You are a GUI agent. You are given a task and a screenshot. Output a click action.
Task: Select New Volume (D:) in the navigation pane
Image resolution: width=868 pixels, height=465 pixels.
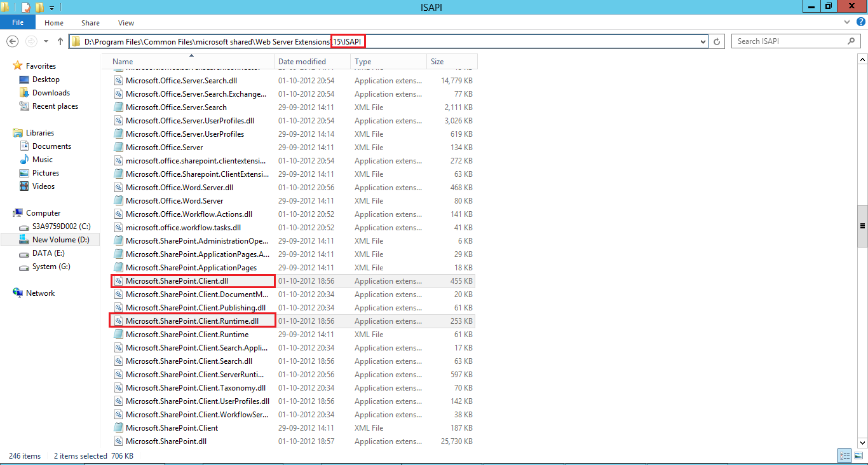50,240
